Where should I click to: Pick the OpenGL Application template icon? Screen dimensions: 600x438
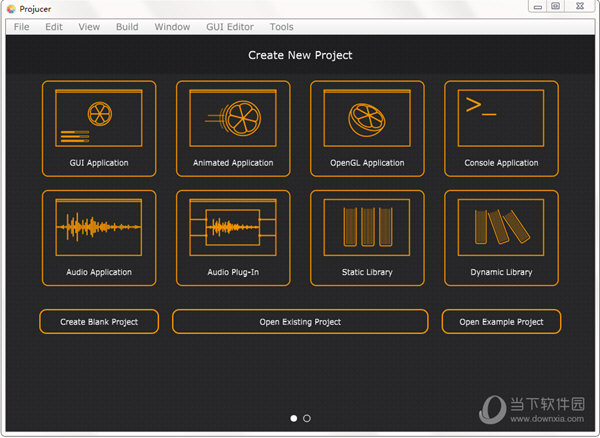367,118
